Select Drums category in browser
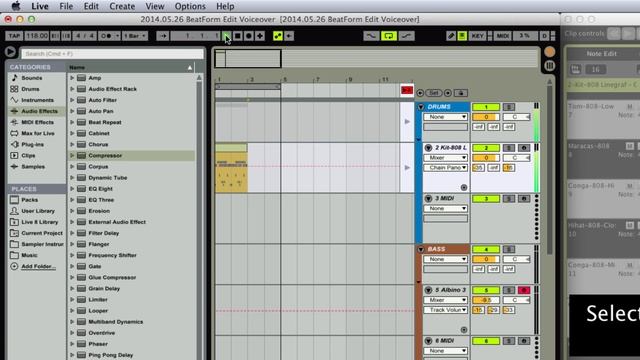The height and width of the screenshot is (360, 640). pos(30,89)
